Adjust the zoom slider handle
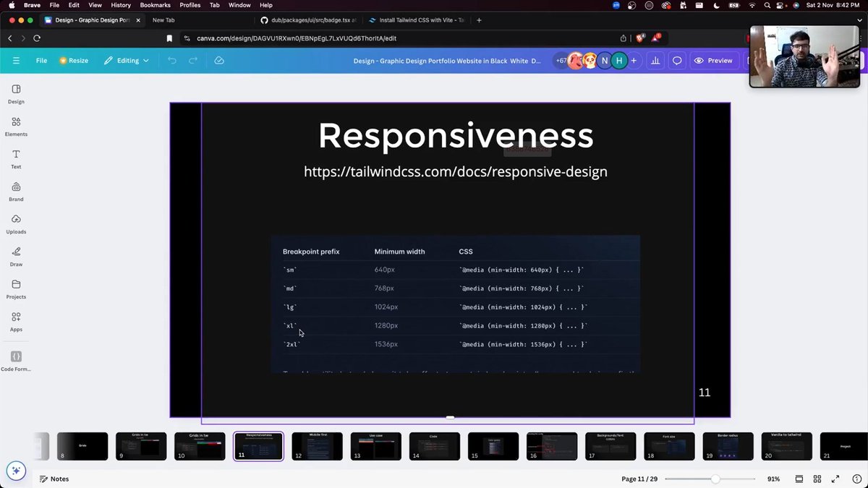The width and height of the screenshot is (868, 488). (715, 479)
